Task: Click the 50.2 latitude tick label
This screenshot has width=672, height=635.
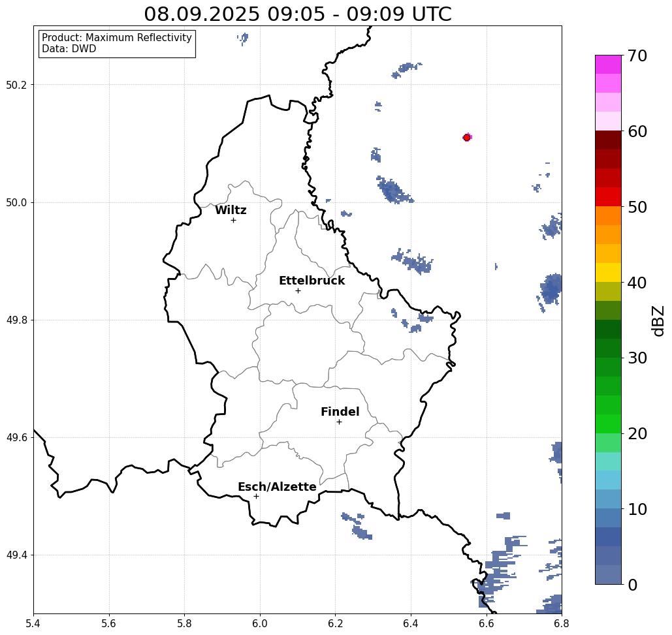Action: (16, 85)
